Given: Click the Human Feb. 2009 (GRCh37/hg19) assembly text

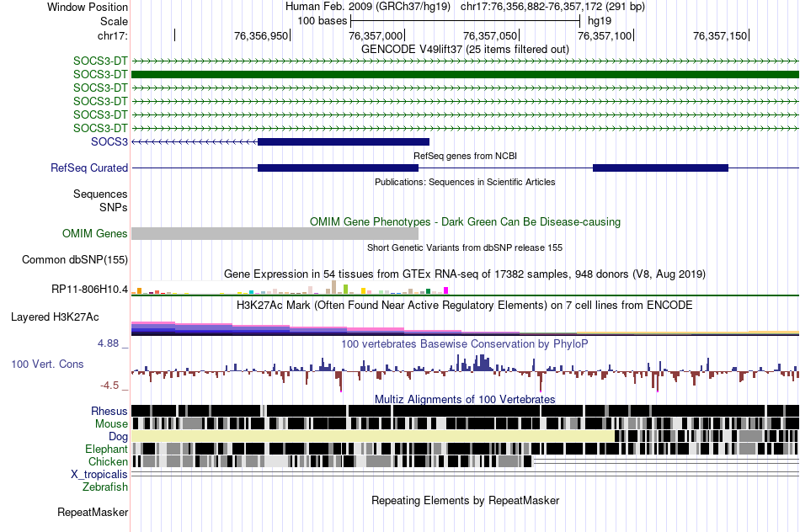Looking at the screenshot, I should [x=368, y=7].
